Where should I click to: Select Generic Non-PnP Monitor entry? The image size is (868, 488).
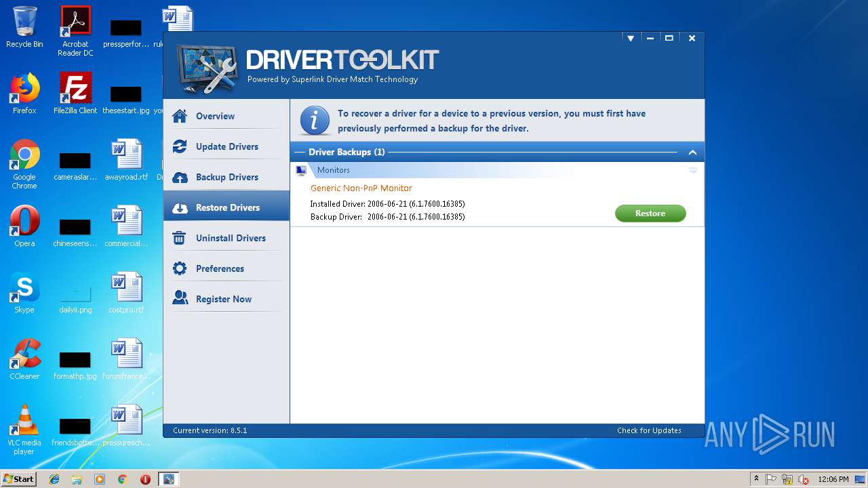click(x=361, y=188)
